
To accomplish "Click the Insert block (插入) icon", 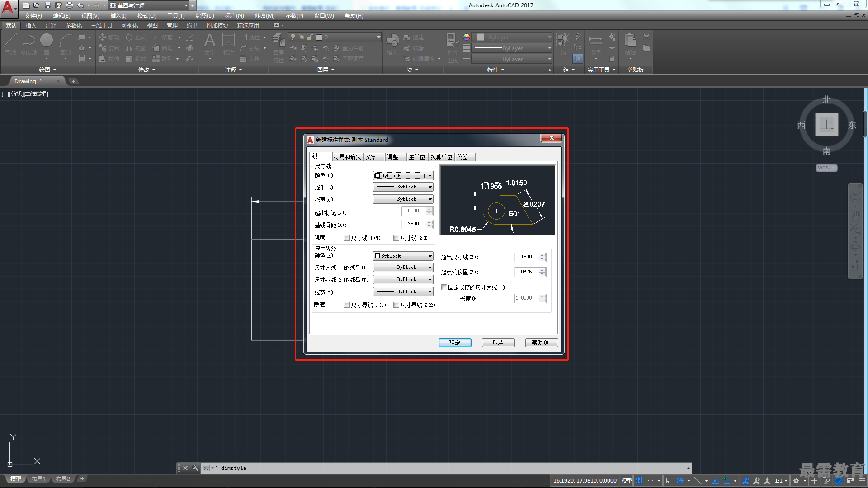I will click(x=392, y=45).
